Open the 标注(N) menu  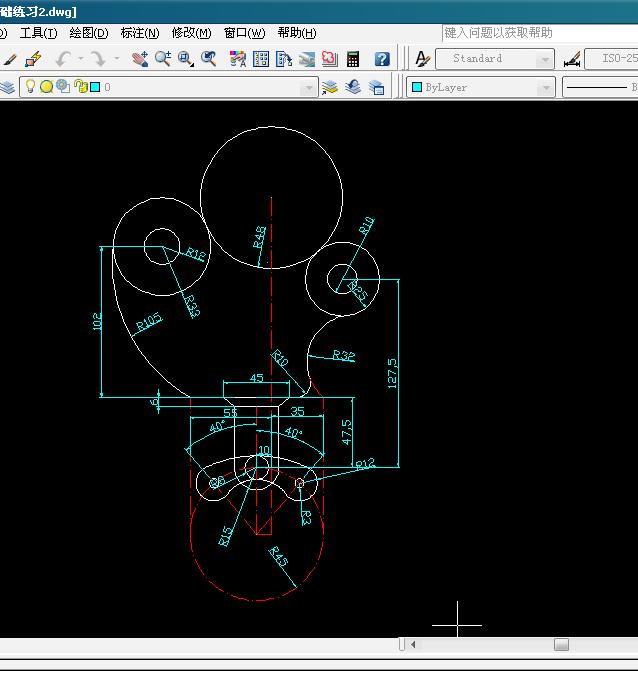(x=140, y=33)
